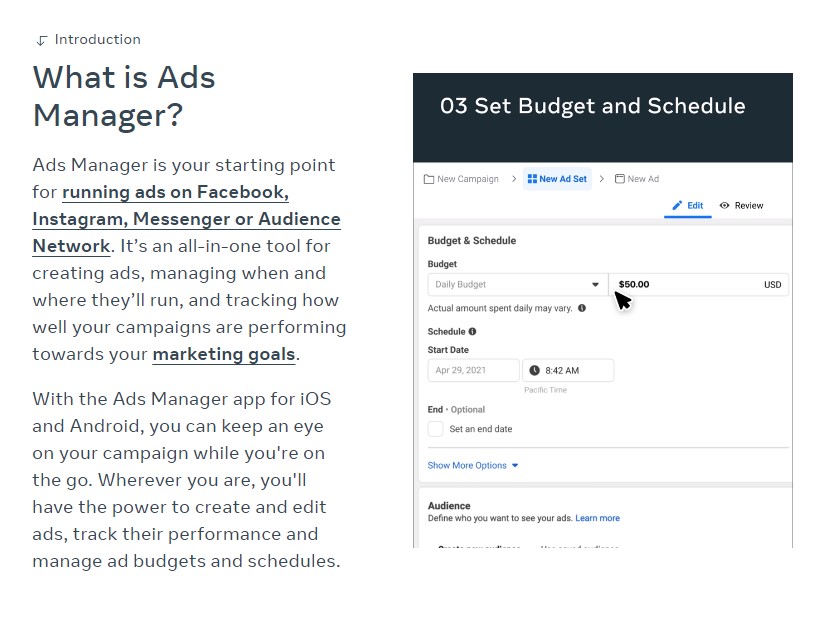The image size is (825, 621).
Task: Click the clock icon in start time
Action: point(534,370)
